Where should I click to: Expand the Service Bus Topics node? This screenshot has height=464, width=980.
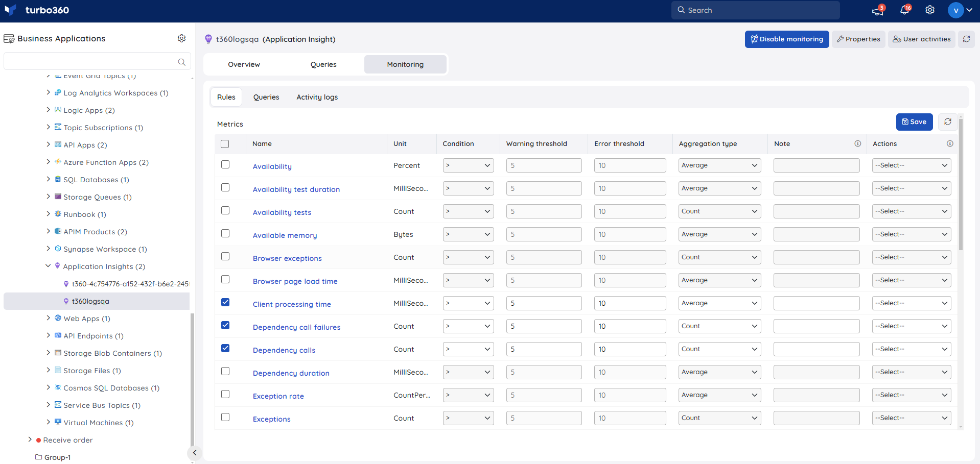pos(48,405)
